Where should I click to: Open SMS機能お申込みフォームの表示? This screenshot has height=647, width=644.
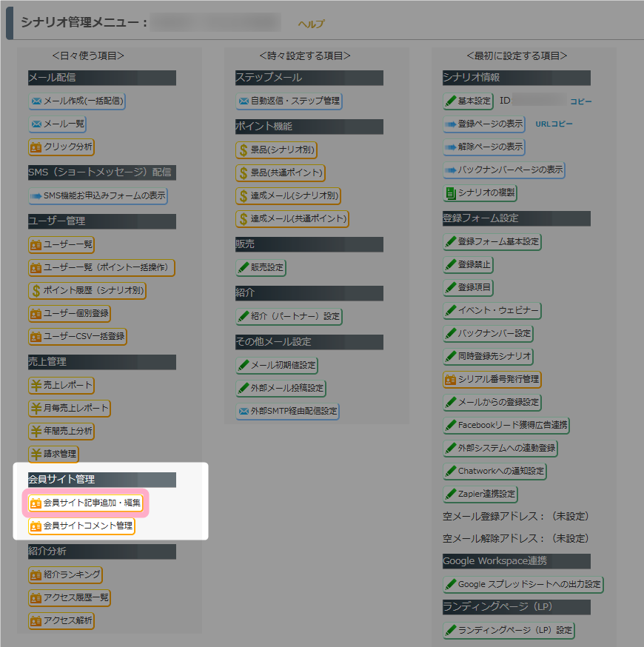98,196
